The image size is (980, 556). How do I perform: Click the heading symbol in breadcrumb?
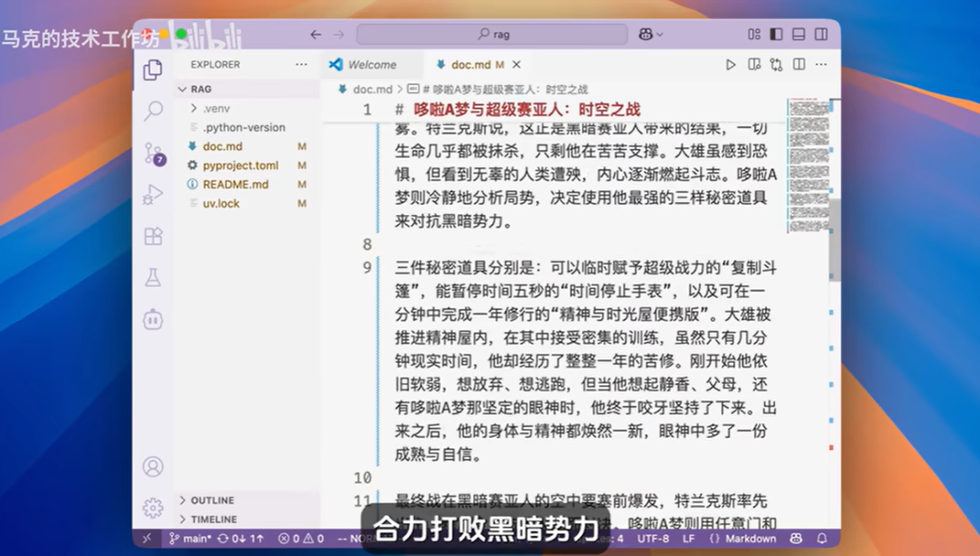point(498,89)
